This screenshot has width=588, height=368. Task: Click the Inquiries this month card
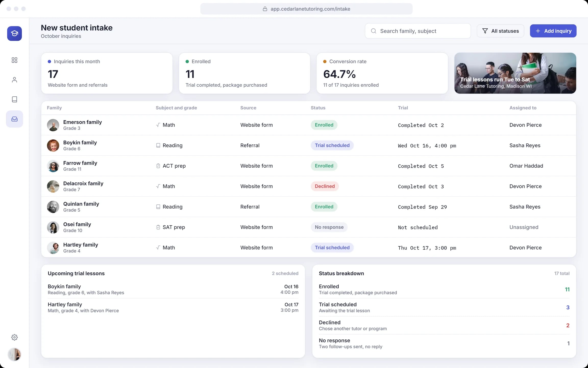point(107,73)
